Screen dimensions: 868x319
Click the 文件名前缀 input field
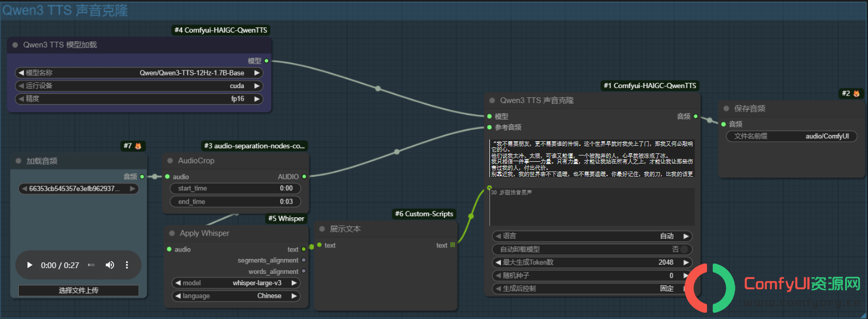pos(791,137)
